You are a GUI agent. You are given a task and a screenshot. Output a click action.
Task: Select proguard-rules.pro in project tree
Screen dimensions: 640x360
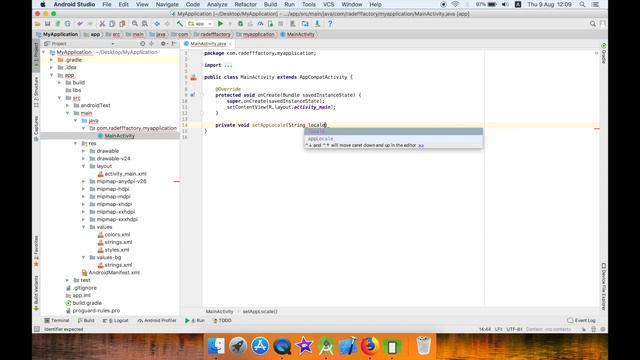[96, 311]
